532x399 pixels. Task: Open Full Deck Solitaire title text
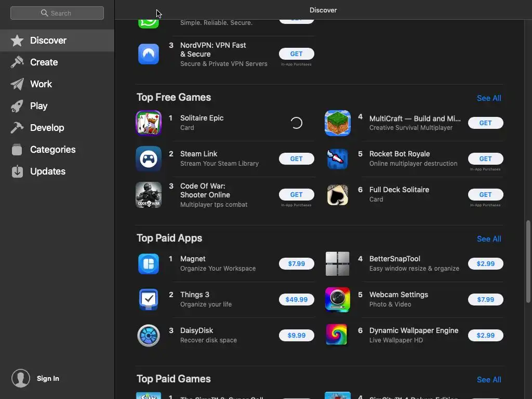(x=400, y=190)
